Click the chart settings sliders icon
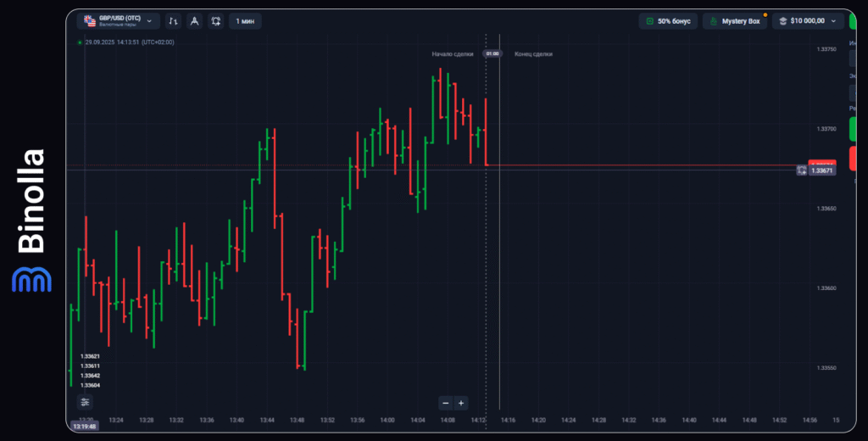This screenshot has width=868, height=441. 86,402
